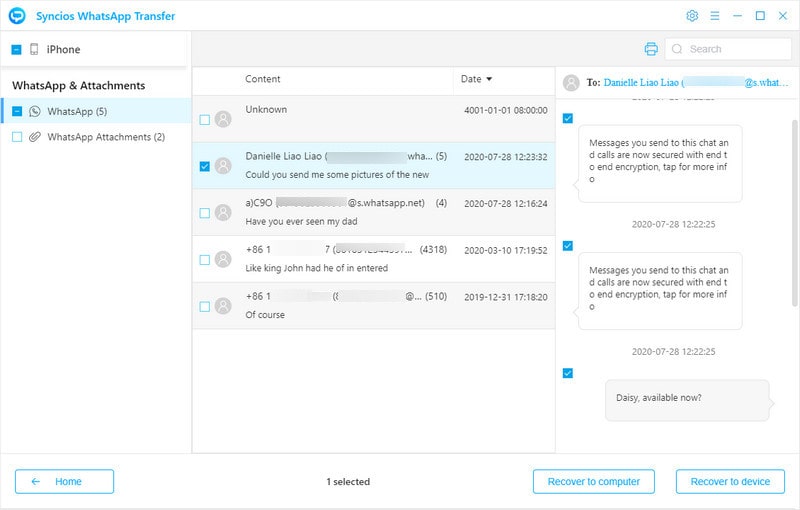Click the Syncios app logo icon

(17, 16)
